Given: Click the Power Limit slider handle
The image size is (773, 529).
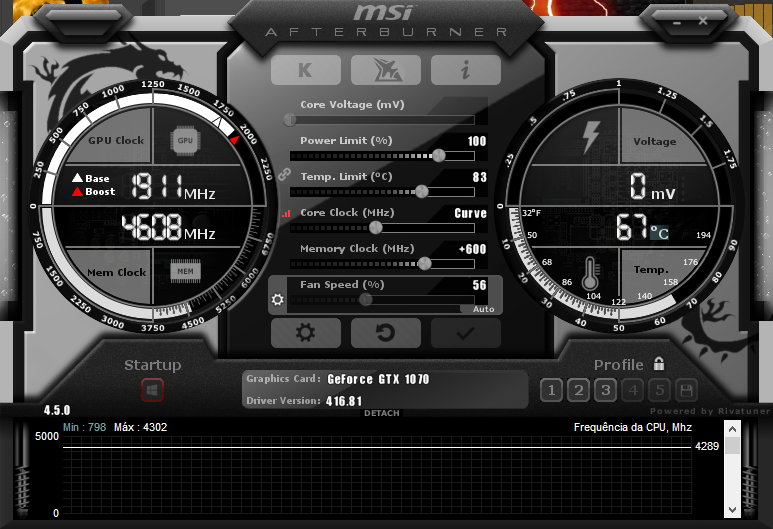Looking at the screenshot, I should point(439,156).
